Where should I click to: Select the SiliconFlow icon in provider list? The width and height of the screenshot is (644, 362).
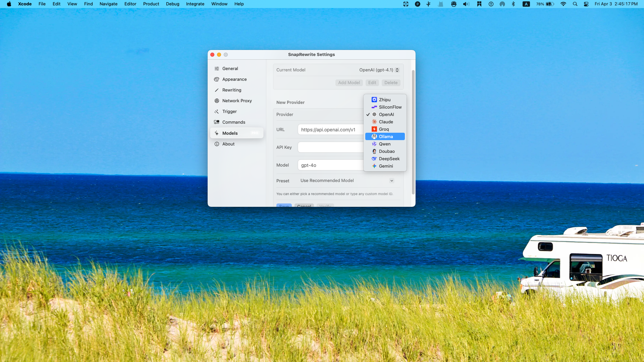374,107
